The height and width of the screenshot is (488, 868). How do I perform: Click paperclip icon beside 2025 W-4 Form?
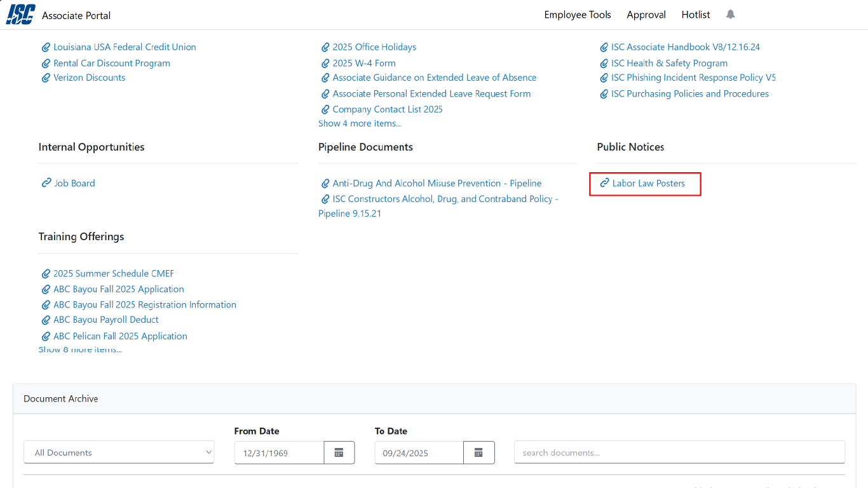click(x=325, y=64)
